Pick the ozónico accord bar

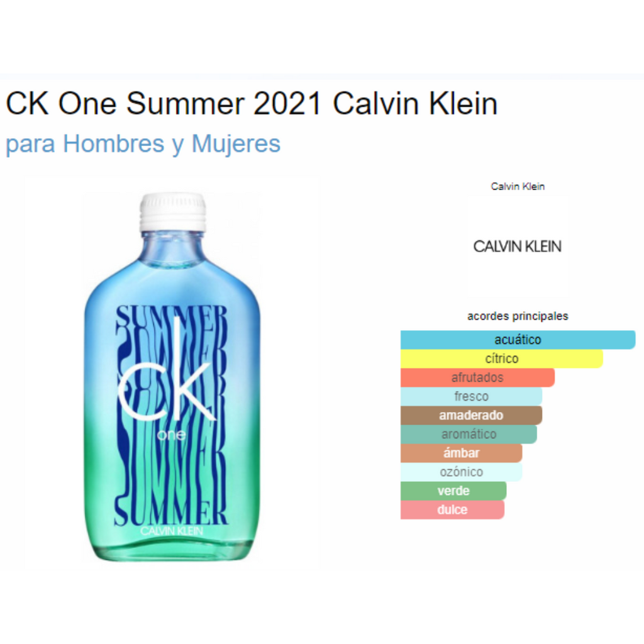461,472
